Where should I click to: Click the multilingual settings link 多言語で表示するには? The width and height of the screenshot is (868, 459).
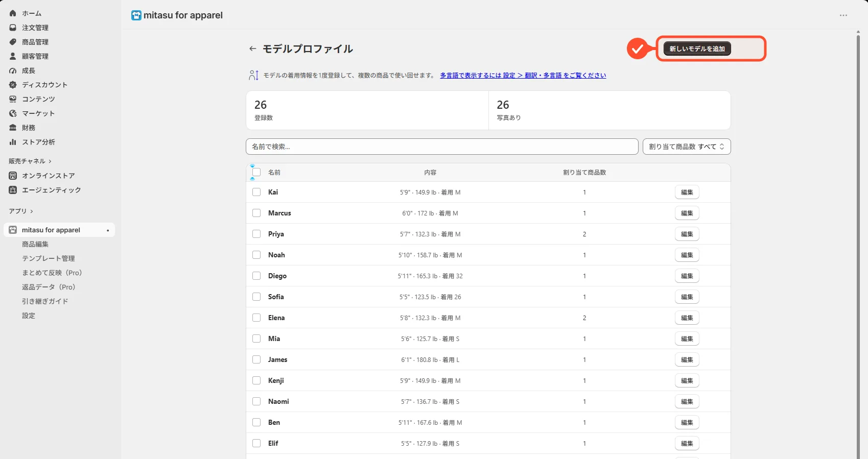pos(523,76)
